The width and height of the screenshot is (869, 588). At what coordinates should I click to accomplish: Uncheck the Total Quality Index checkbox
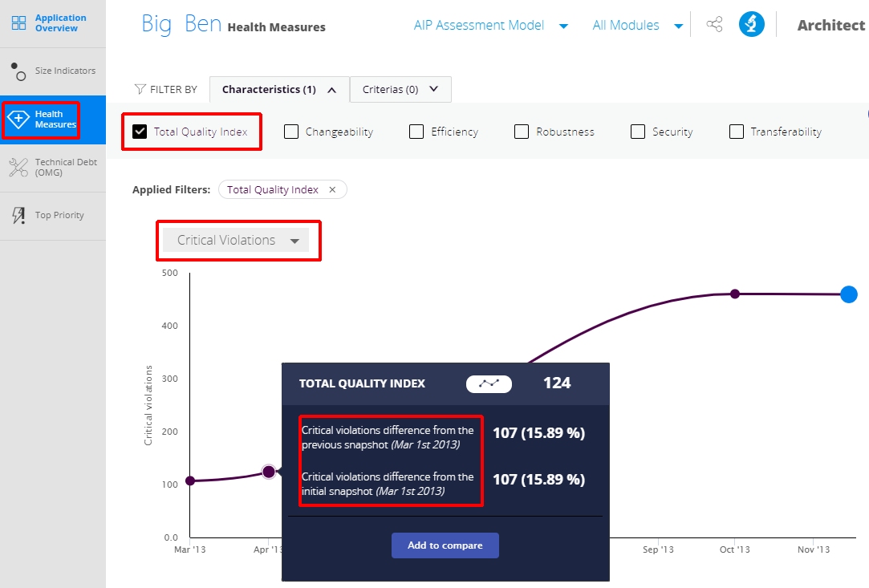click(x=140, y=132)
